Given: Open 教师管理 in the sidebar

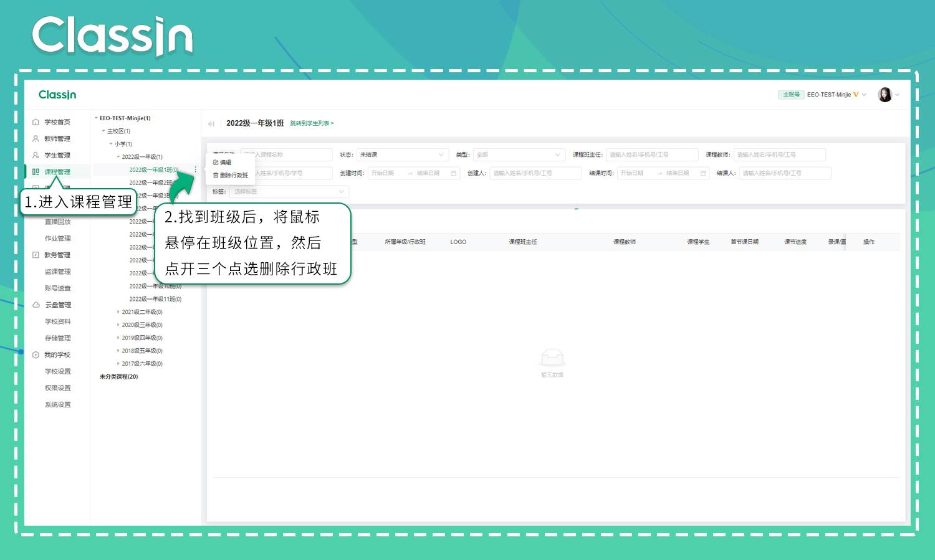Looking at the screenshot, I should click(57, 139).
